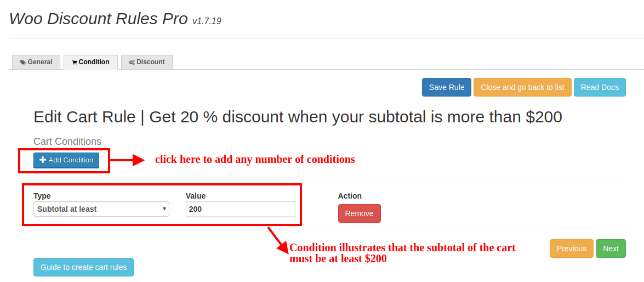Click the cart icon on Condition tab
Viewport: 644px width, 282px height.
(x=75, y=63)
